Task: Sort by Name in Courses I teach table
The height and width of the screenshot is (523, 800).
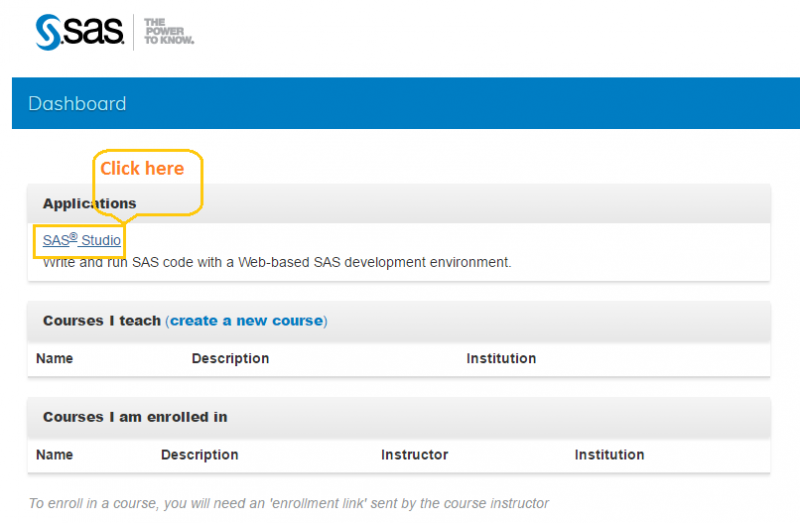Action: click(54, 358)
